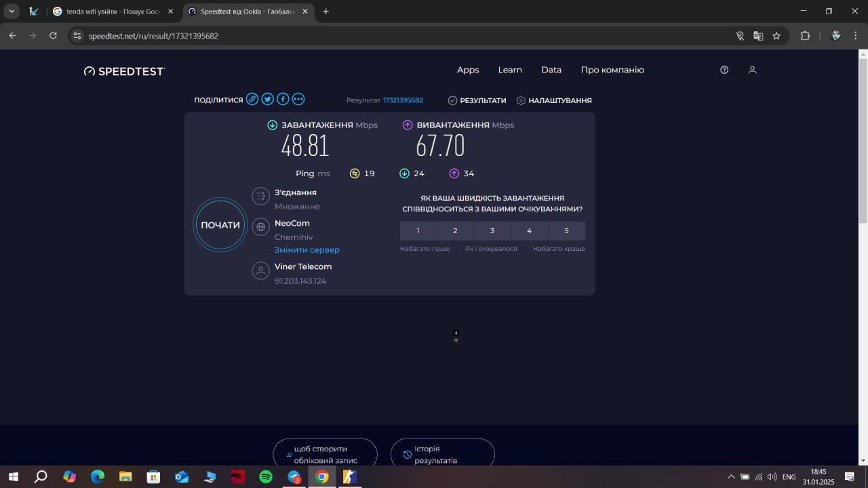Reload the page

point(54,36)
